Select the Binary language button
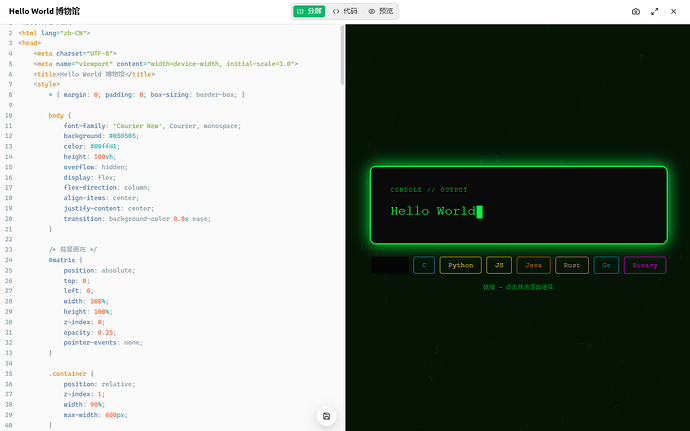This screenshot has width=690, height=431. click(x=645, y=265)
